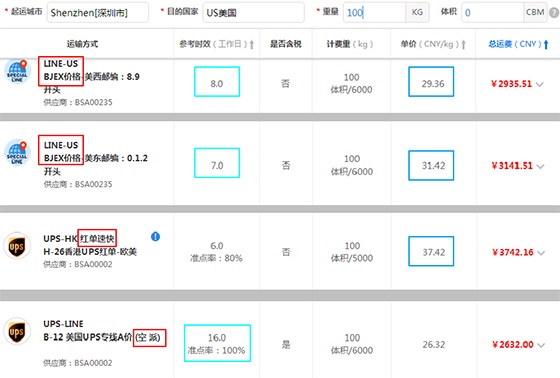Click the UPS logo of UPS-LINE row

(17, 331)
